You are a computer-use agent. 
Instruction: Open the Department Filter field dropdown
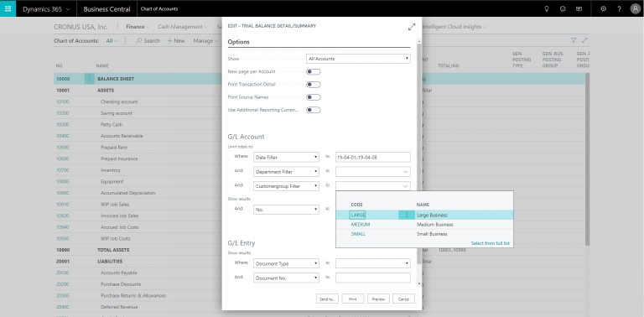coord(286,172)
